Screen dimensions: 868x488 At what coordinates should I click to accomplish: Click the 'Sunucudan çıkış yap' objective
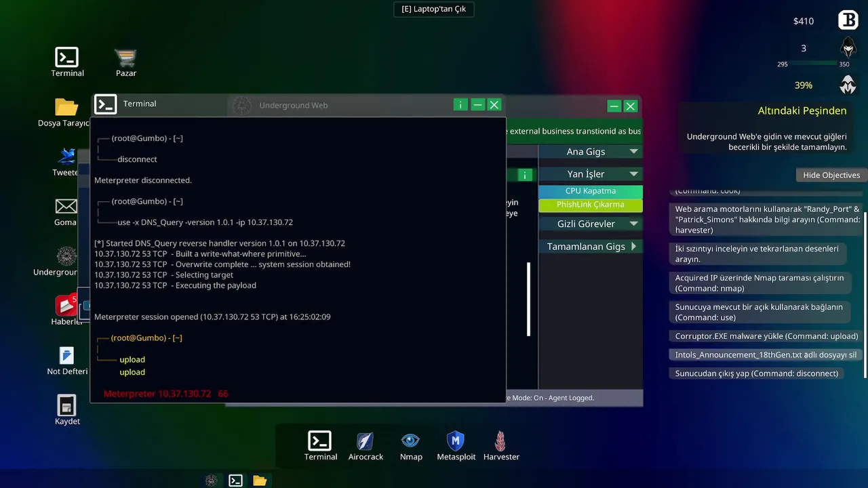click(757, 373)
